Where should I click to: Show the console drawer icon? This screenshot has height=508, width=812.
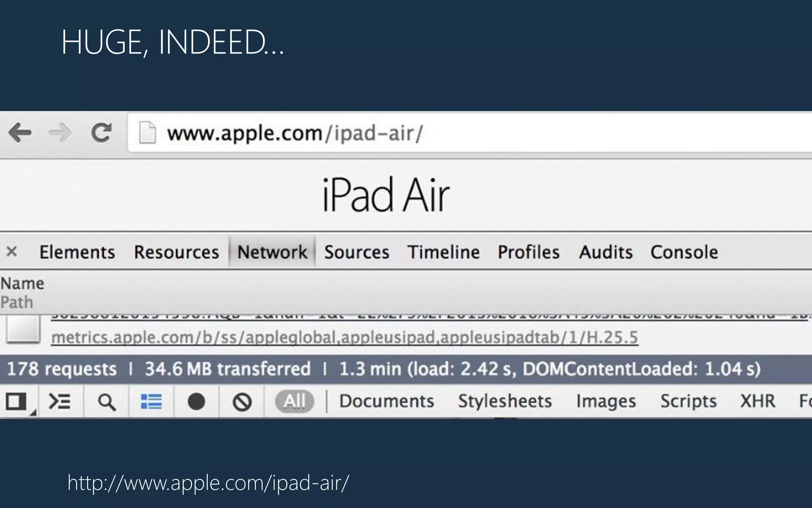(59, 401)
